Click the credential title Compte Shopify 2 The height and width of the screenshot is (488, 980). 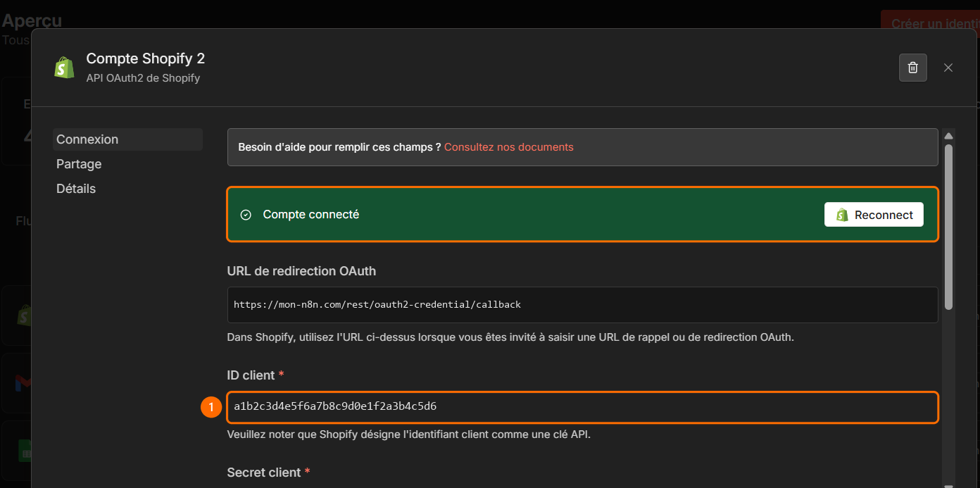point(146,58)
